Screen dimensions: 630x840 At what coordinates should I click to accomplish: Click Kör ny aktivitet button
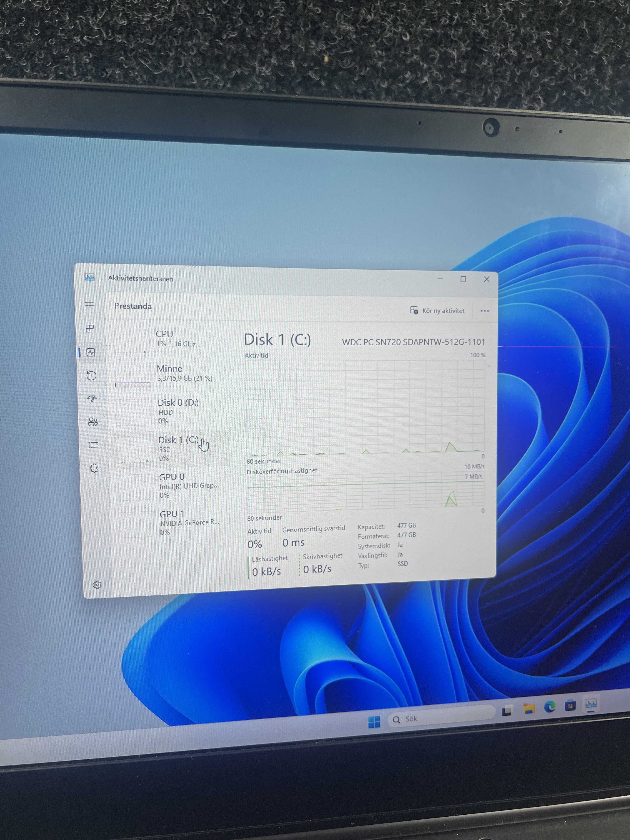[x=437, y=311]
